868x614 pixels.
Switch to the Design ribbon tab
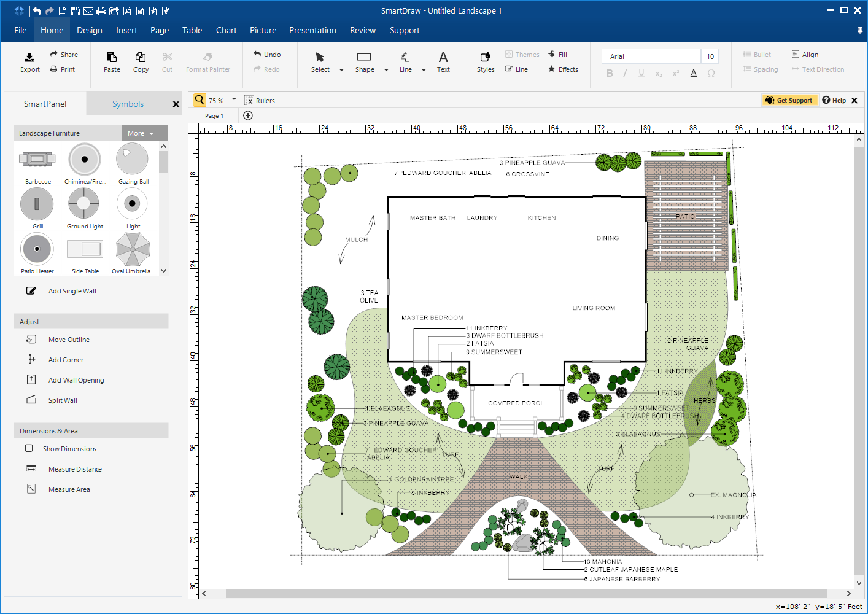(90, 29)
